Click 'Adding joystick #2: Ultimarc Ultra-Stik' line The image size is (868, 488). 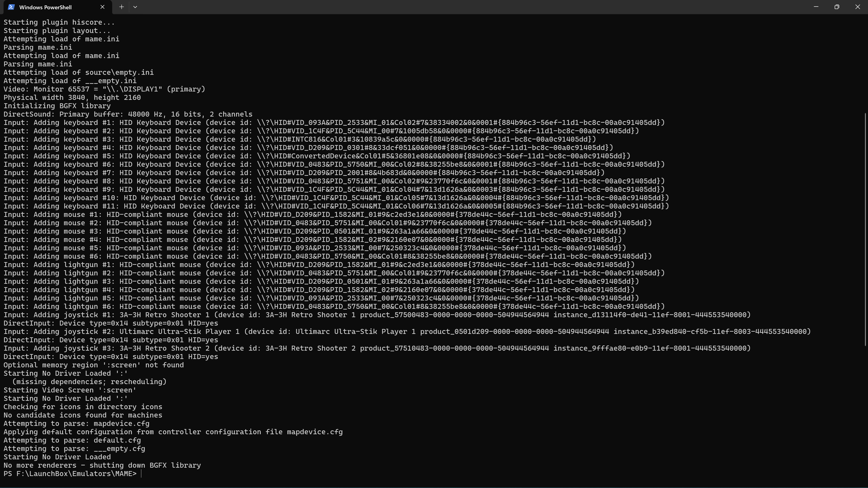coord(407,332)
